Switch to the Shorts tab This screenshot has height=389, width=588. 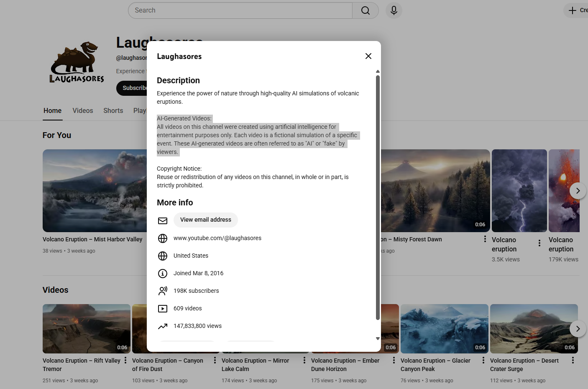pos(113,111)
